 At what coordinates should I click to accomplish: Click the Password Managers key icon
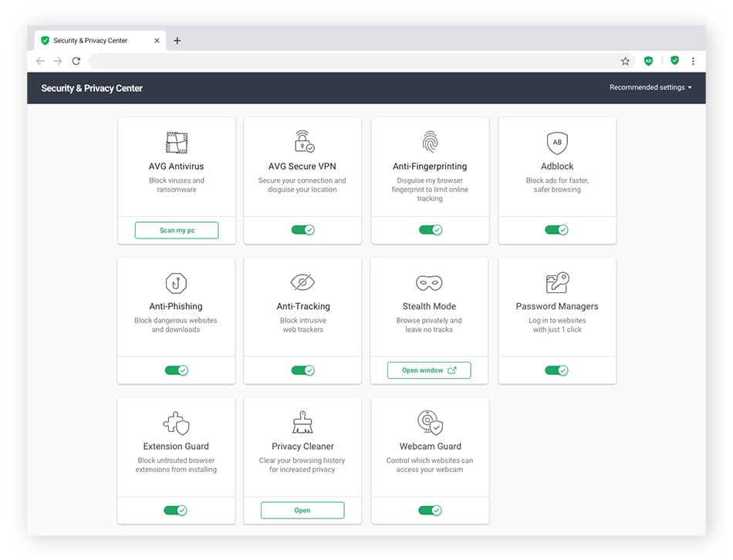pos(557,282)
